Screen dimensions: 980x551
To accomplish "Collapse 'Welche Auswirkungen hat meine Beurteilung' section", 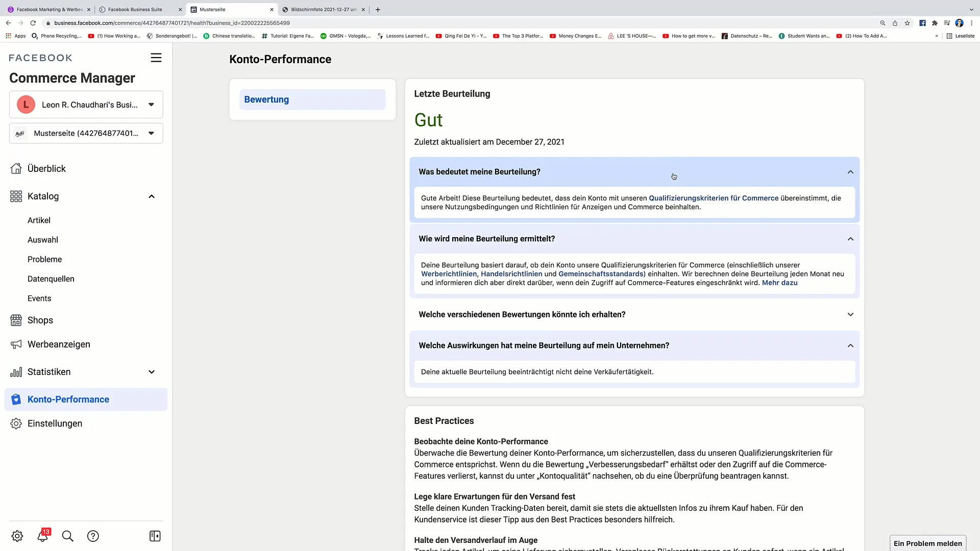I will point(850,345).
